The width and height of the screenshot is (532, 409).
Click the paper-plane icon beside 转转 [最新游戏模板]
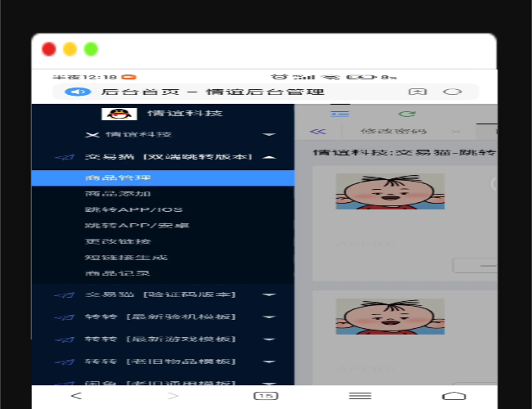(x=65, y=339)
